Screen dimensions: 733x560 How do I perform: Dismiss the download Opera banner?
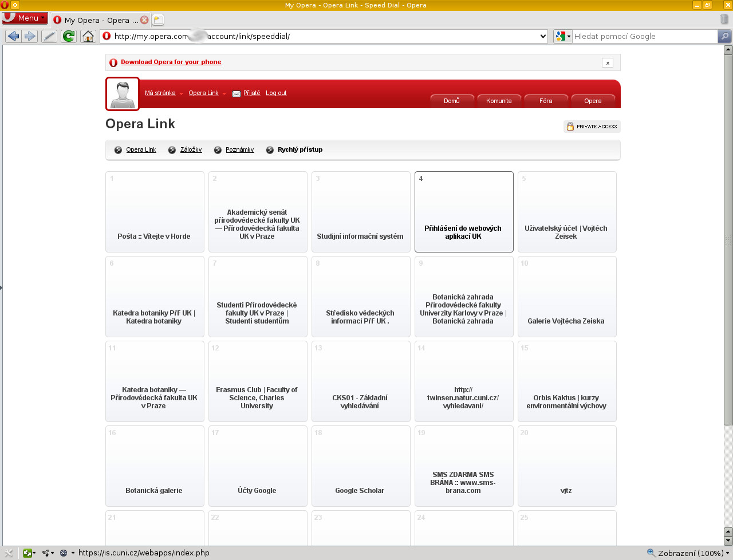(x=608, y=63)
